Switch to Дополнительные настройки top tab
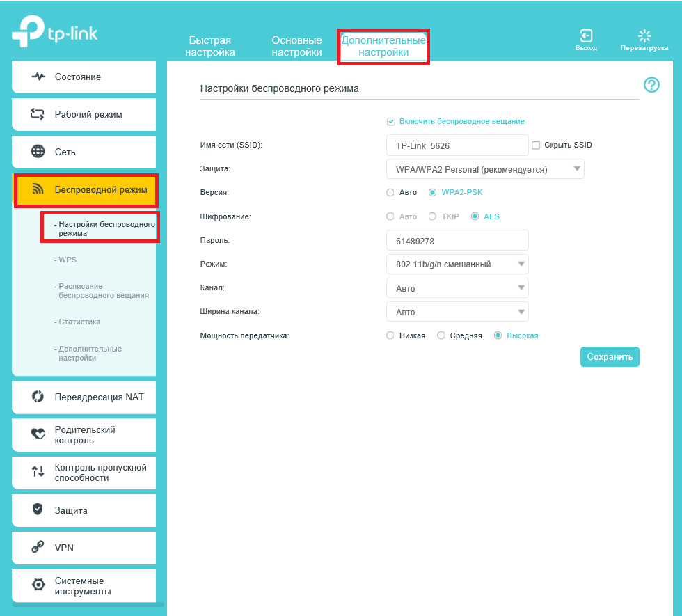The height and width of the screenshot is (616, 682). [383, 46]
